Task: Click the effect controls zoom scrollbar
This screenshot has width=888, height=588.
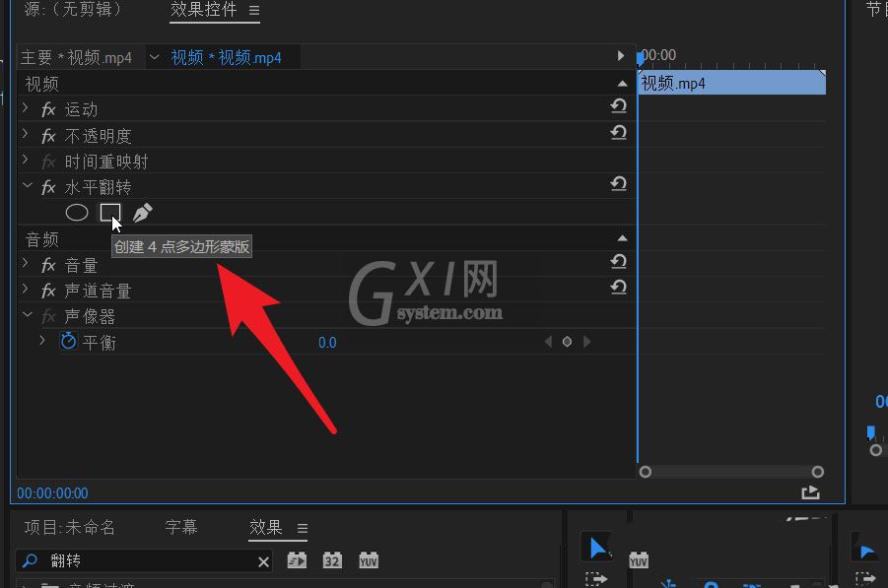Action: 731,472
